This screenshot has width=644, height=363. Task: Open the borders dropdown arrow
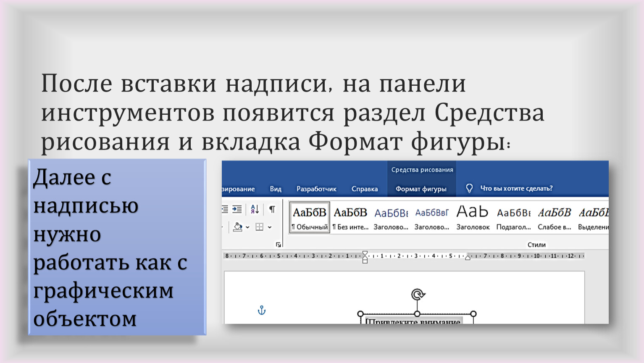coord(270,227)
